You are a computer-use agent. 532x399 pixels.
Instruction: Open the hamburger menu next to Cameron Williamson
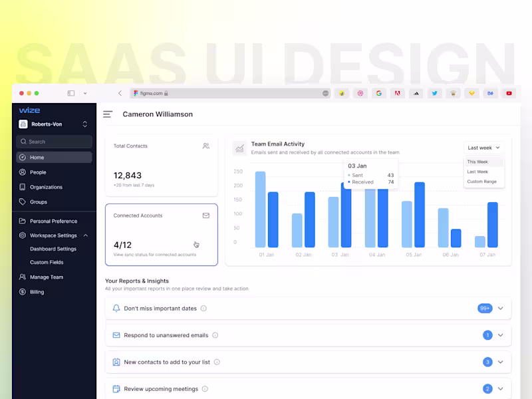[x=108, y=114]
